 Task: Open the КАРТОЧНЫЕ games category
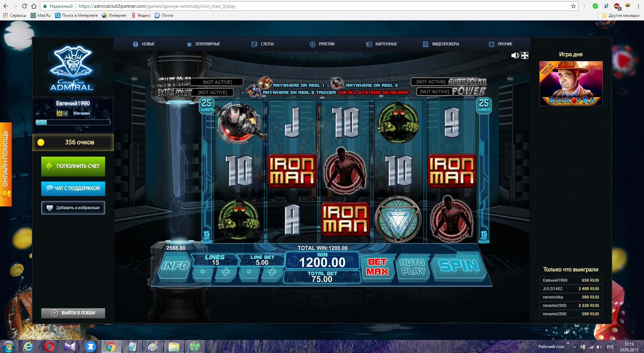tap(381, 44)
